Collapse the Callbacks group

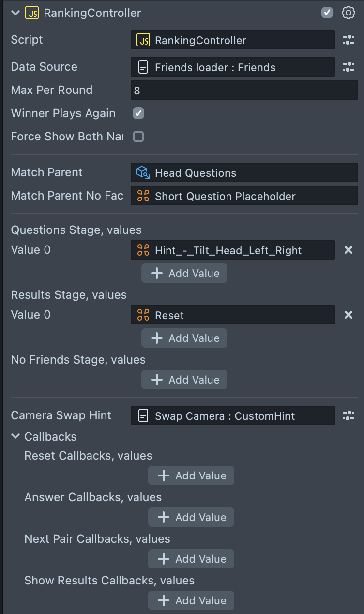tap(15, 437)
